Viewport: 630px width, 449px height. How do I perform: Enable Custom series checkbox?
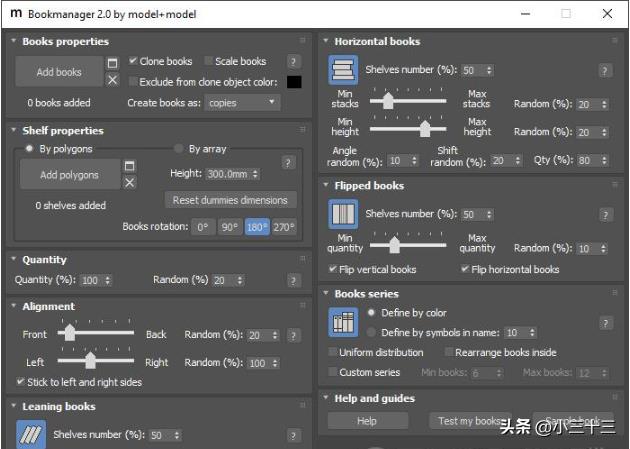point(332,371)
